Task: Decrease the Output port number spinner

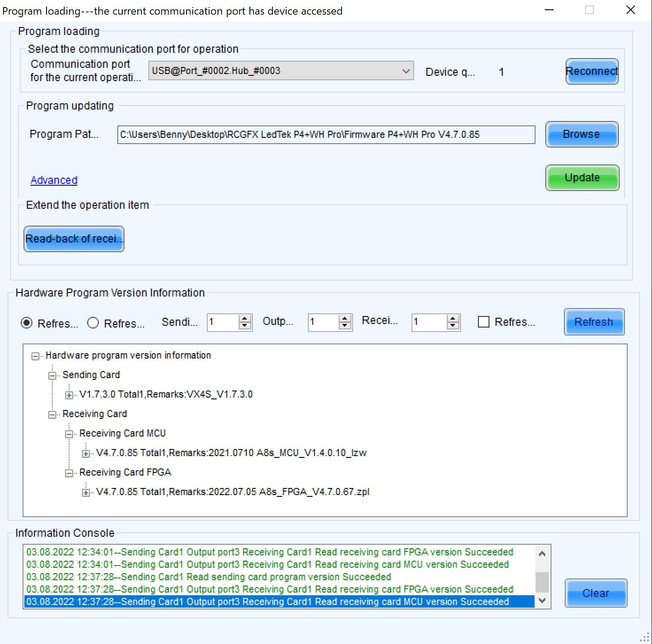Action: pyautogui.click(x=345, y=326)
